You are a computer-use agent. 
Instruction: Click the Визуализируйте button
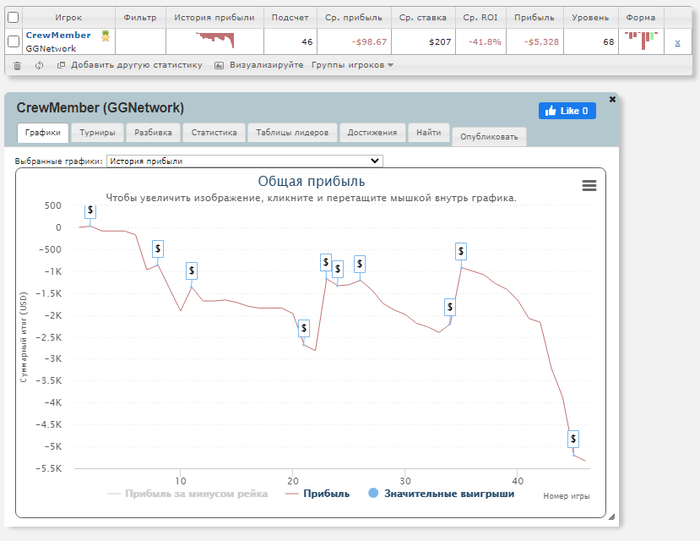click(x=259, y=65)
